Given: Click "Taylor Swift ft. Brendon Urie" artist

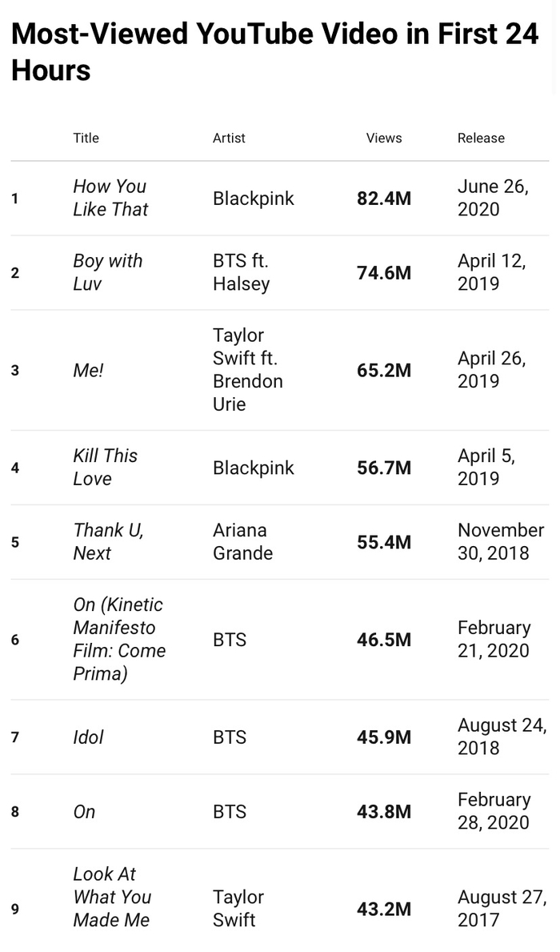Looking at the screenshot, I should [247, 370].
